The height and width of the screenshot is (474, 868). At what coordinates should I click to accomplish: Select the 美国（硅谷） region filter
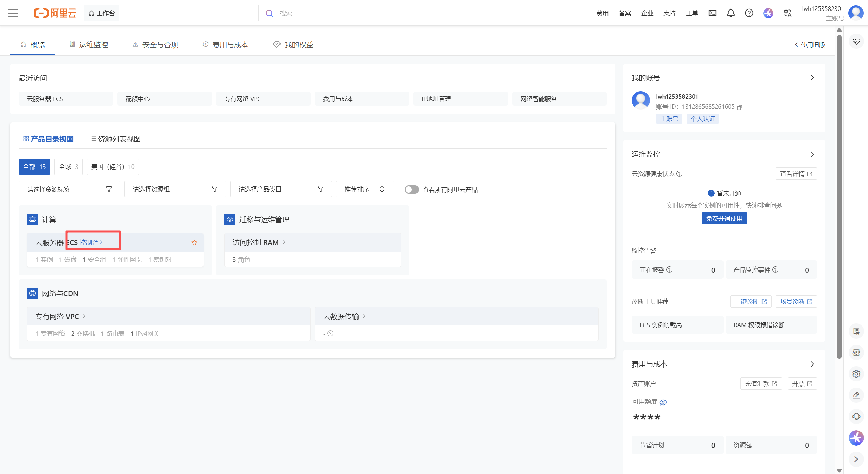pos(113,167)
